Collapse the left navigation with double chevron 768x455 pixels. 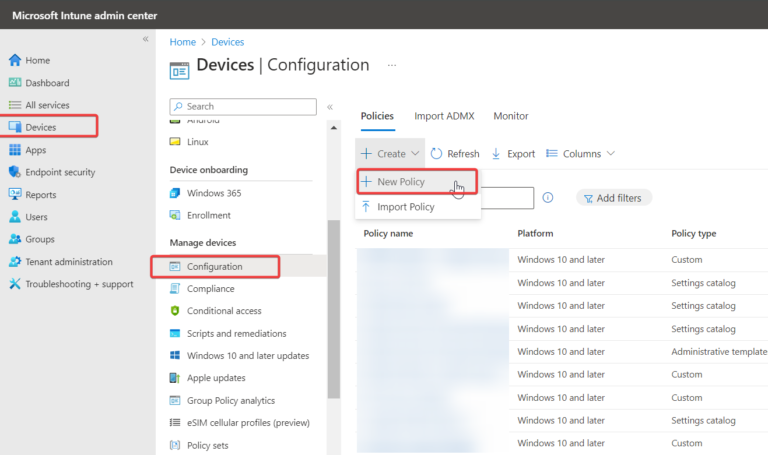tap(146, 39)
